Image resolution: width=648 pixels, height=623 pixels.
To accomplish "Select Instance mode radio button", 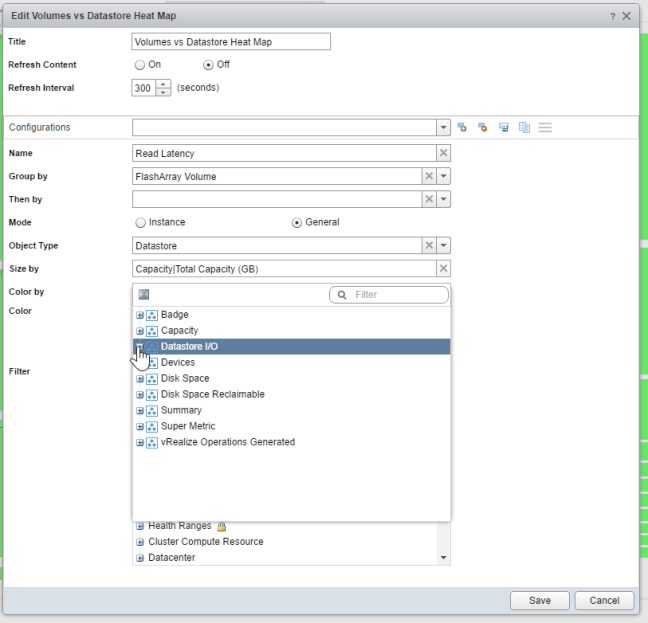I will pyautogui.click(x=140, y=222).
